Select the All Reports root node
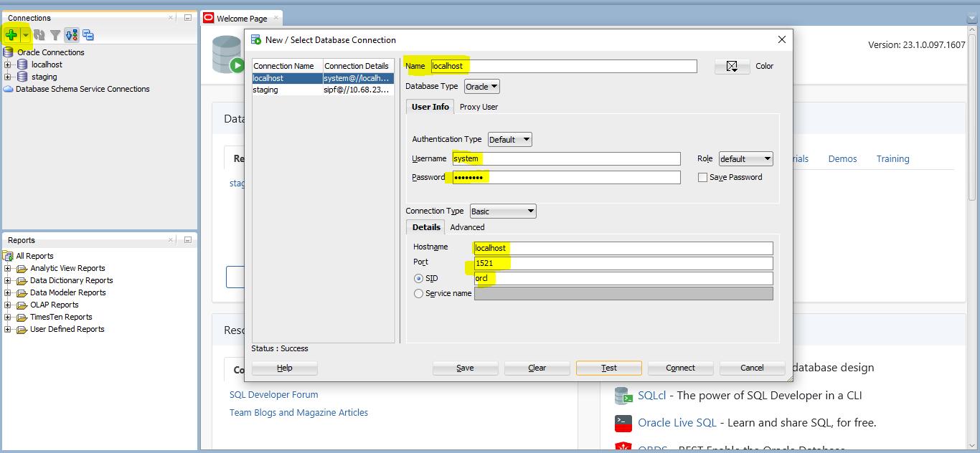The width and height of the screenshot is (980, 453). tap(34, 256)
